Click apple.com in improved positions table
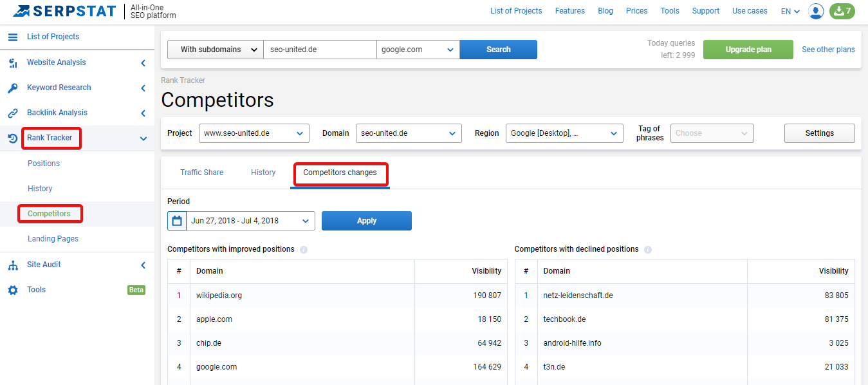The width and height of the screenshot is (868, 385). coord(214,319)
